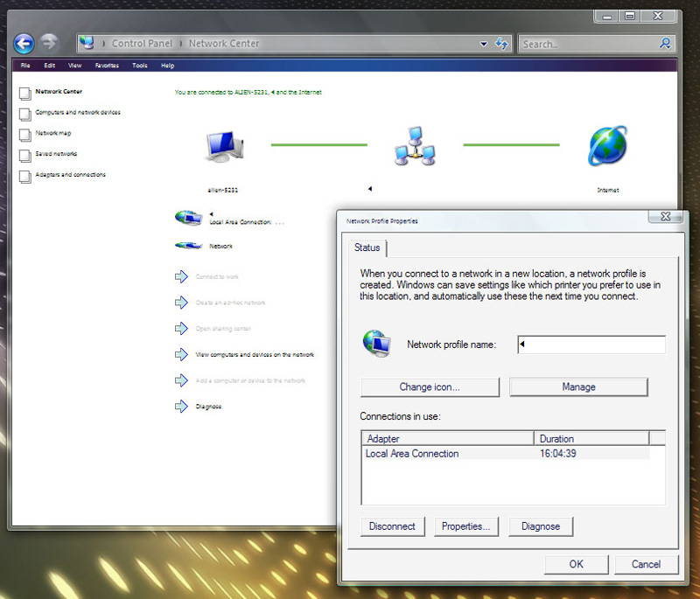The height and width of the screenshot is (599, 700).
Task: Click the arrow icon beside Diagnose
Action: tap(181, 406)
